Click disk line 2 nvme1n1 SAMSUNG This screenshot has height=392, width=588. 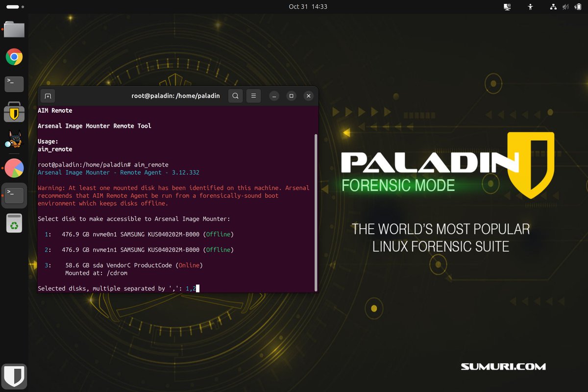pos(139,250)
